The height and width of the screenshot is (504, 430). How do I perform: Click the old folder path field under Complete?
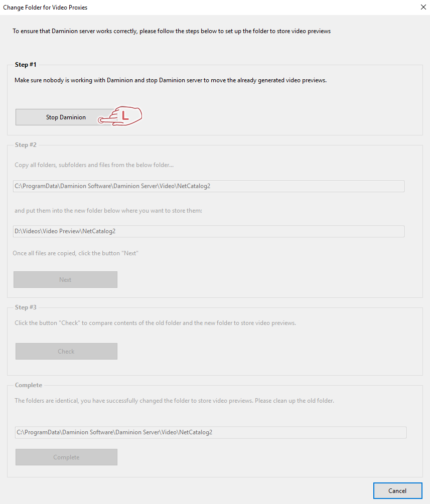click(210, 432)
